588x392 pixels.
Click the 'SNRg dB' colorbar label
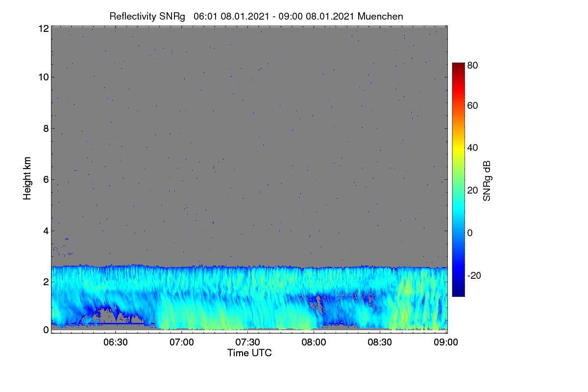point(487,180)
